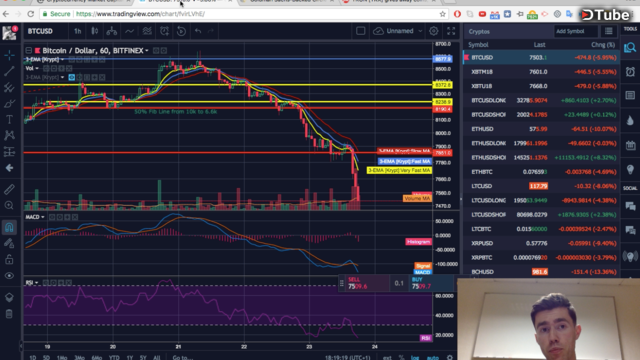
Task: Toggle lock all drawing tools
Action: click(9, 259)
